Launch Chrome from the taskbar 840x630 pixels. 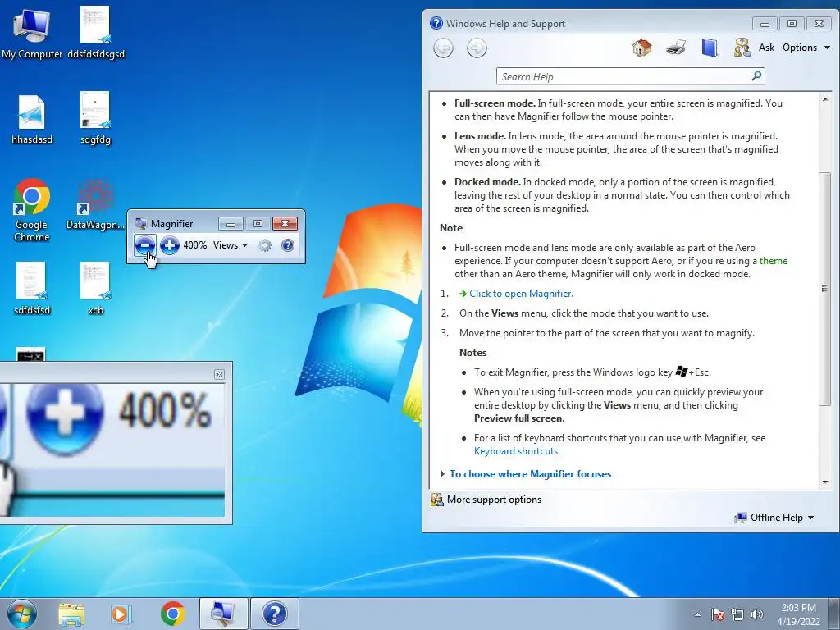[x=172, y=614]
